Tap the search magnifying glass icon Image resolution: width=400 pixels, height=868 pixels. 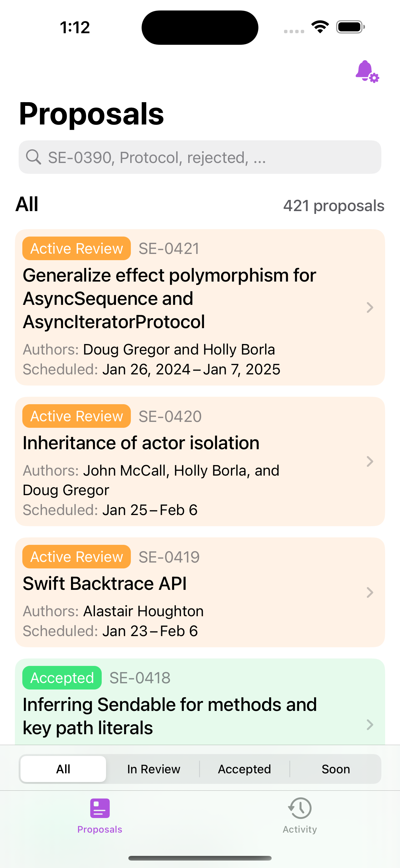34,157
